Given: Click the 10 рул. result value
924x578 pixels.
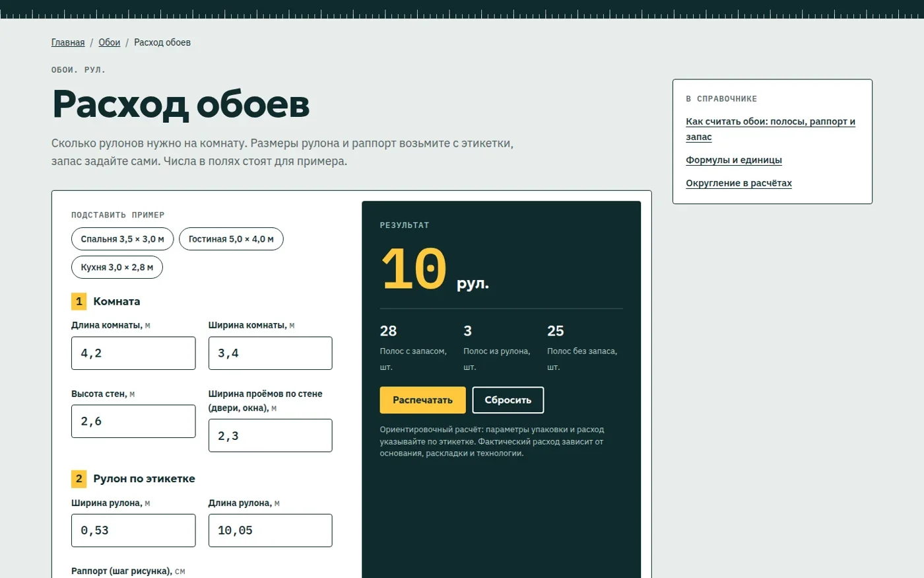Looking at the screenshot, I should [435, 270].
